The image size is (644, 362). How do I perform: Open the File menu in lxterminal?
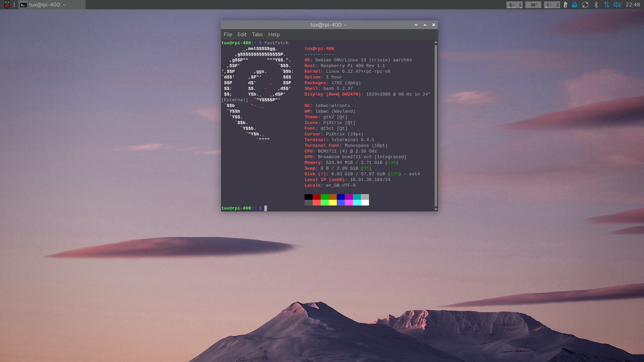[228, 35]
